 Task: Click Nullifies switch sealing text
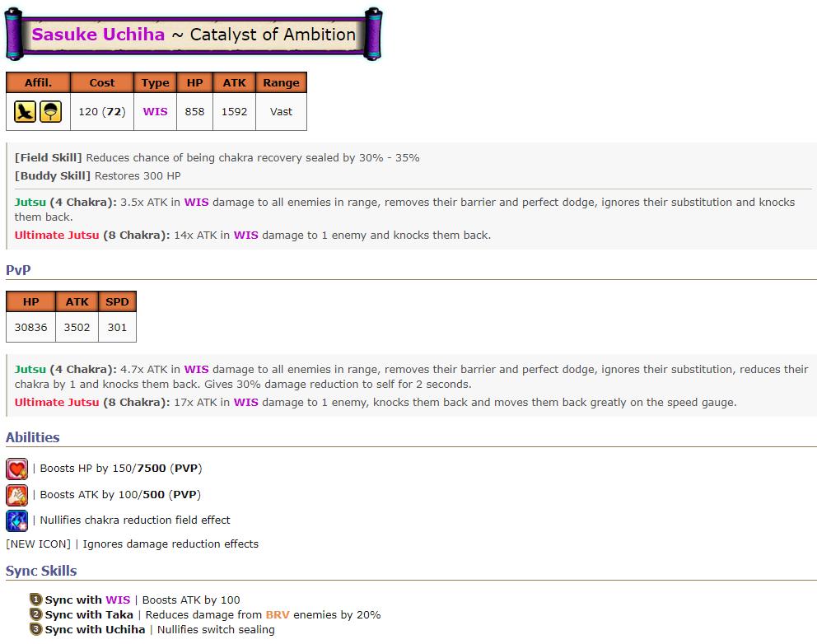[216, 629]
